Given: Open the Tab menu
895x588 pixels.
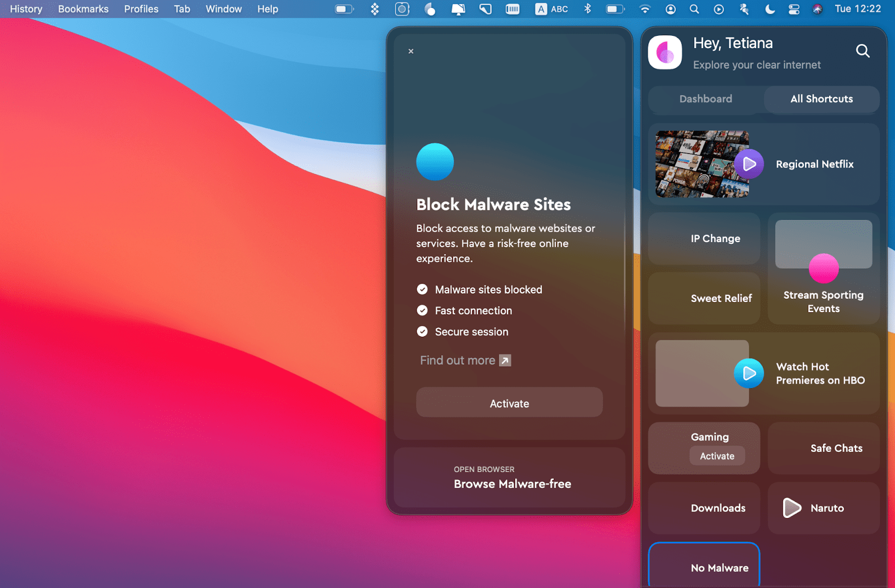Looking at the screenshot, I should coord(182,9).
